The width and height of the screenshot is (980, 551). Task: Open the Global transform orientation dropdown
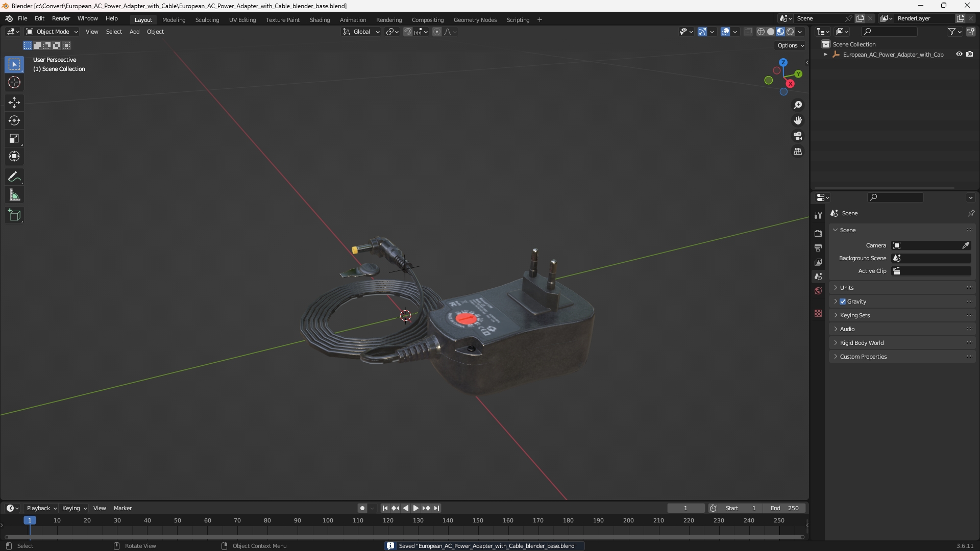361,32
